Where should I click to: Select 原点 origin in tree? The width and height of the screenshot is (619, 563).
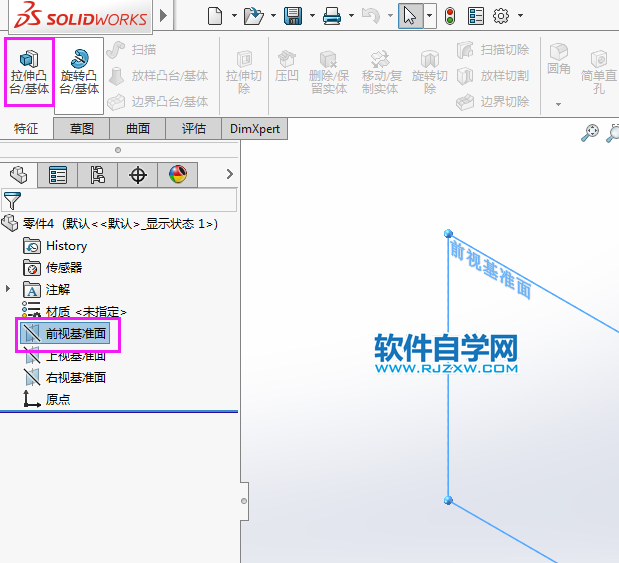pos(47,399)
